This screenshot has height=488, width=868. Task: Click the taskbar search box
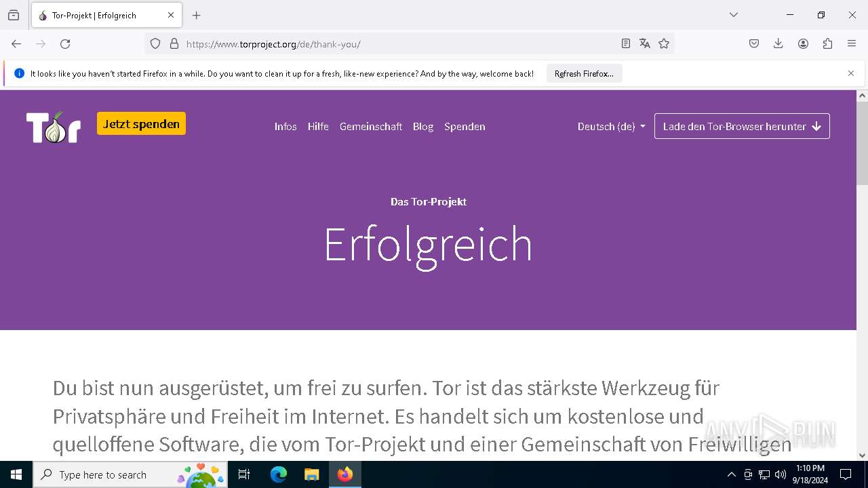(130, 474)
